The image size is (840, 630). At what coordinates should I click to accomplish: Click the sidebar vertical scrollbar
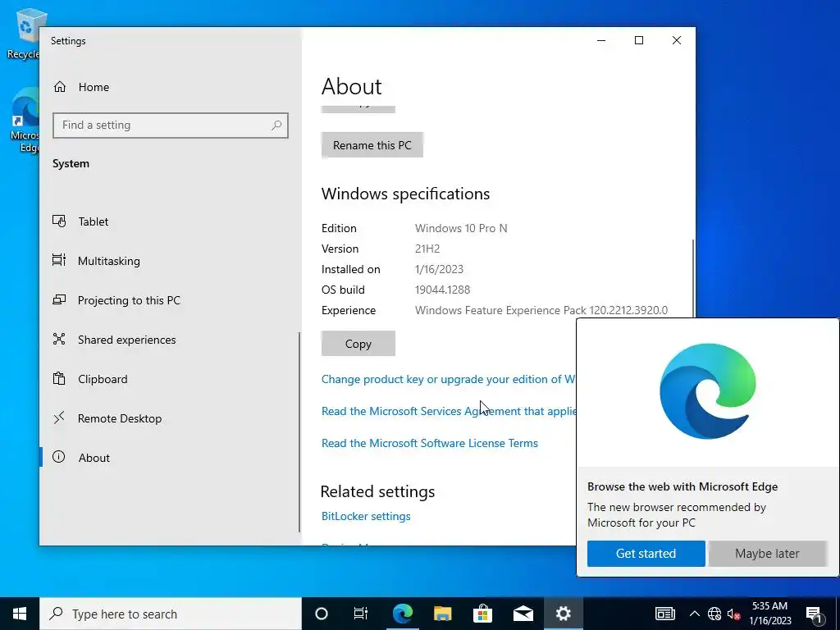299,431
